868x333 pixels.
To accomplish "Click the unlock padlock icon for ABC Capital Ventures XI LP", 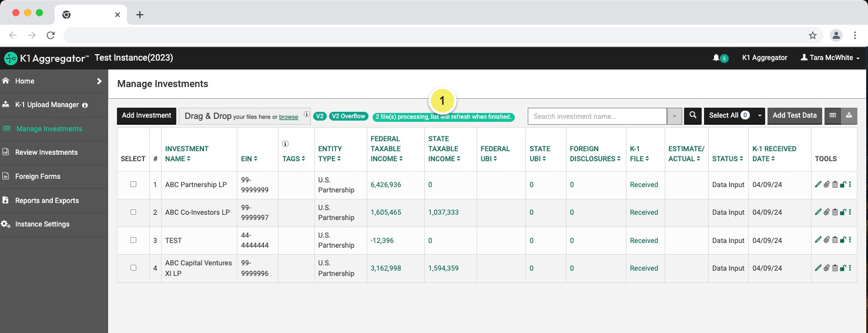I will [843, 268].
